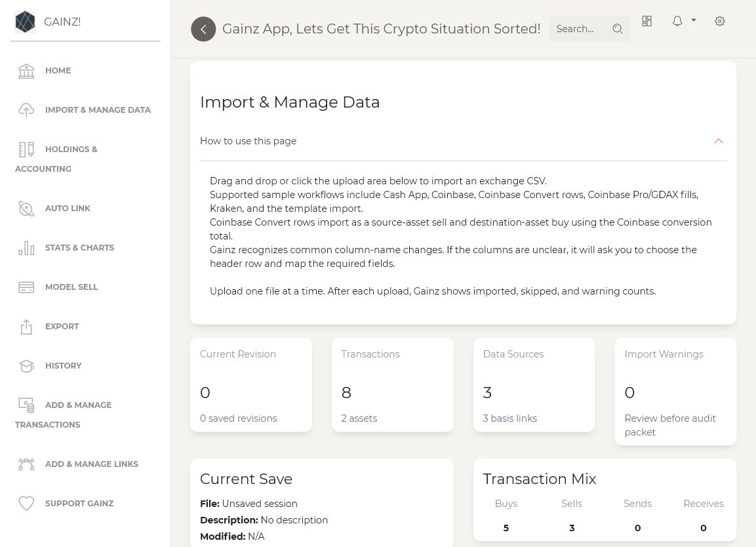Click the "2 assets" label

coord(359,418)
